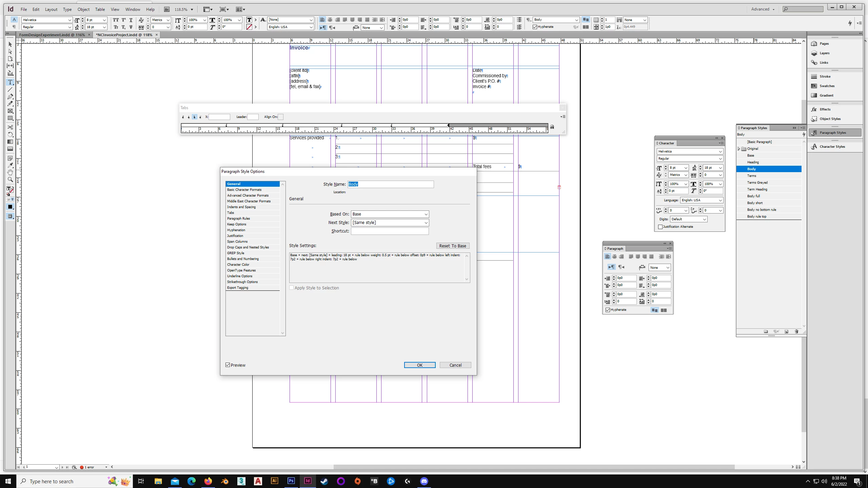Screen dimensions: 868x488
Task: Enable Justification Alternate checkbox
Action: (660, 227)
